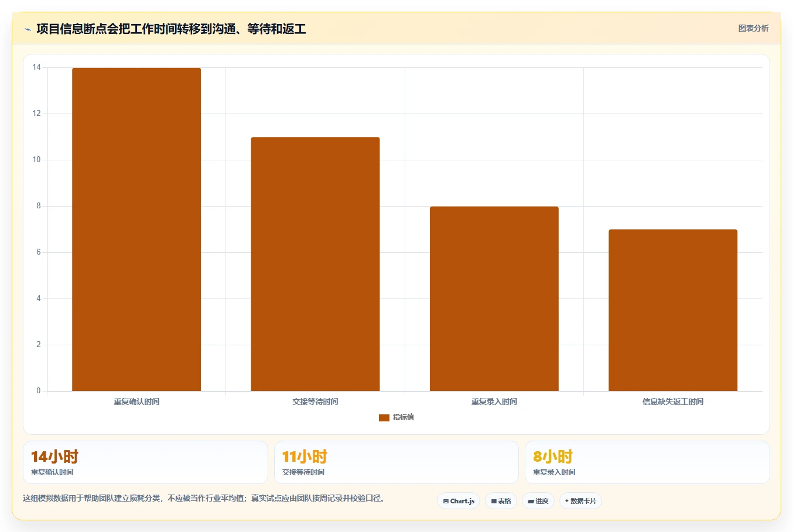
Task: Click the y-axis value 2
Action: click(x=39, y=345)
